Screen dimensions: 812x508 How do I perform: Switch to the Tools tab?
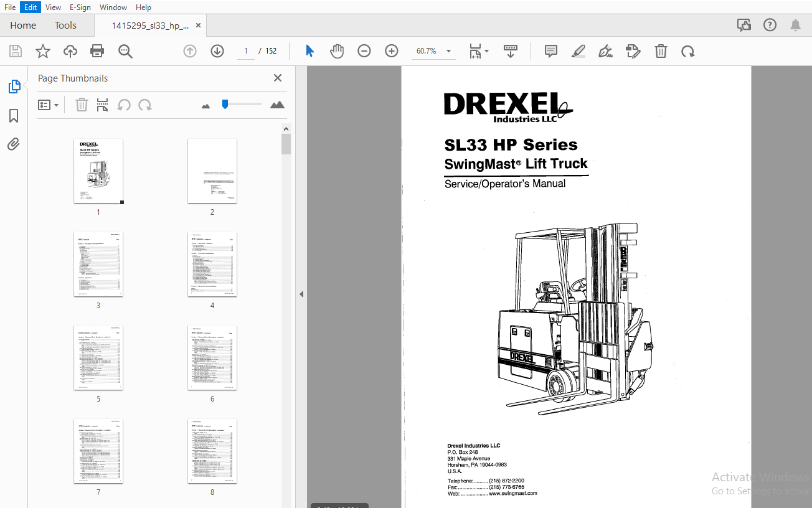[65, 26]
